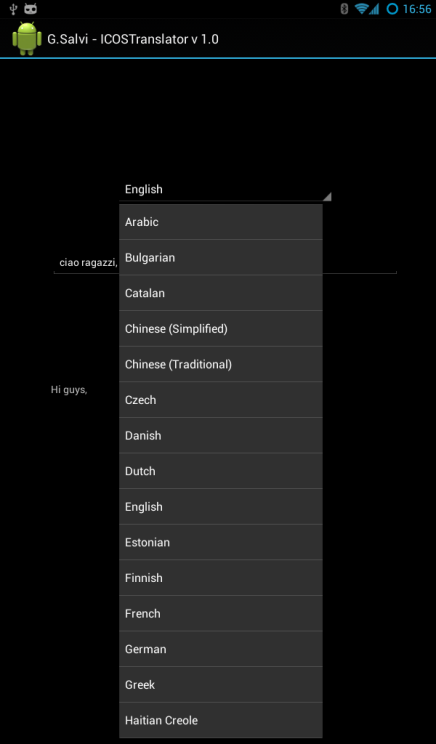Choose Chinese (Simplified) option
The image size is (436, 744).
pyautogui.click(x=221, y=329)
